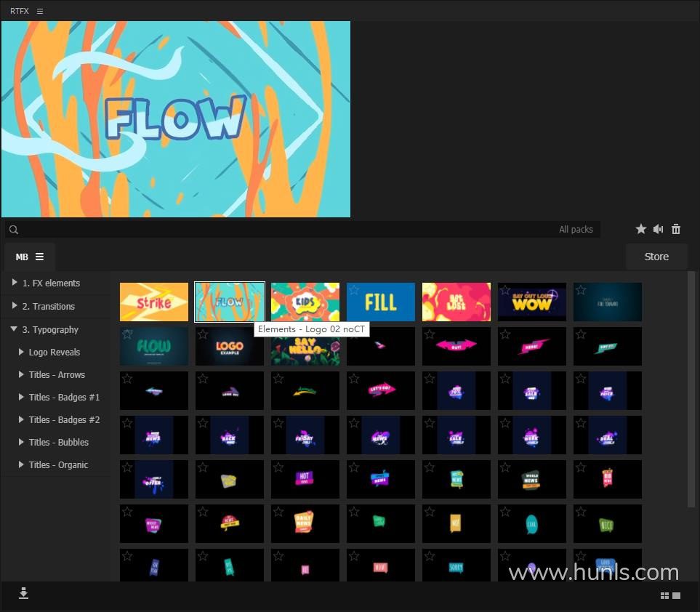Expand the 2. Transitions category
The height and width of the screenshot is (612, 700).
pyautogui.click(x=15, y=306)
